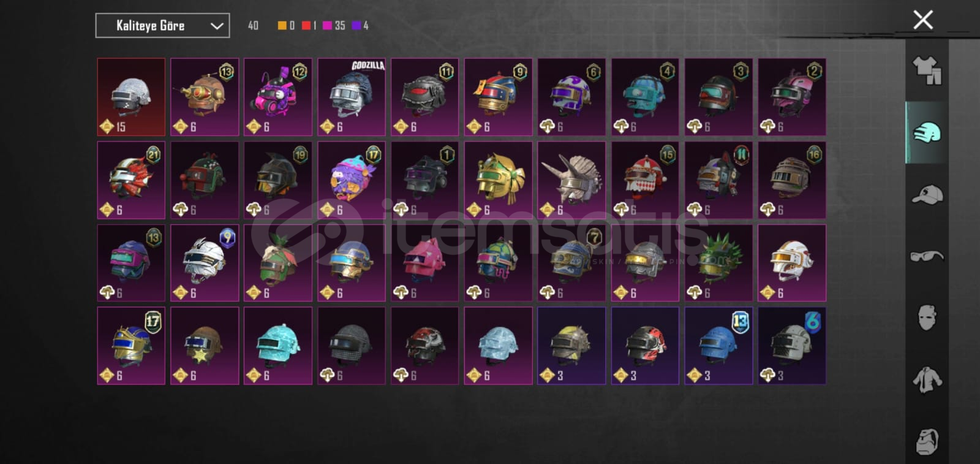The height and width of the screenshot is (464, 980).
Task: Select the blue helmet with badge 13
Action: [x=718, y=346]
